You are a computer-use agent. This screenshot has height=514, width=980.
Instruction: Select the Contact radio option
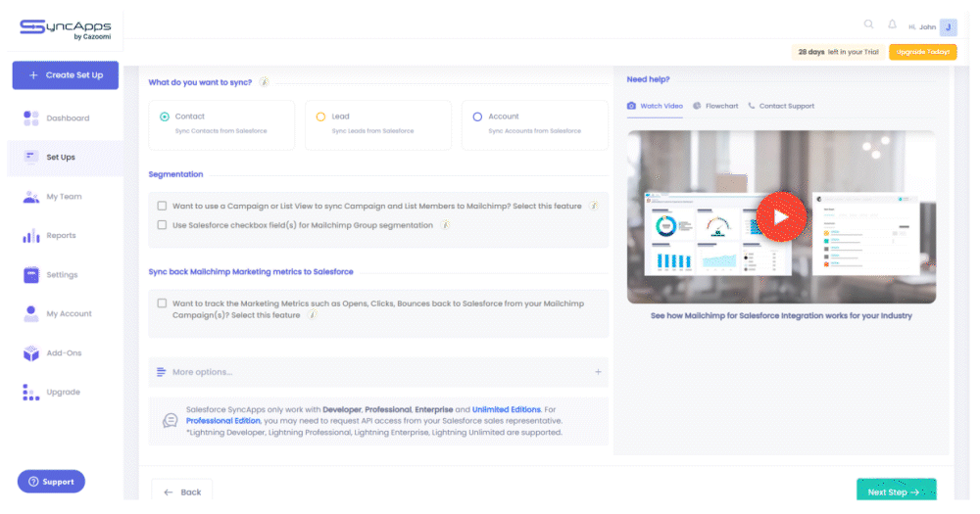coord(165,117)
